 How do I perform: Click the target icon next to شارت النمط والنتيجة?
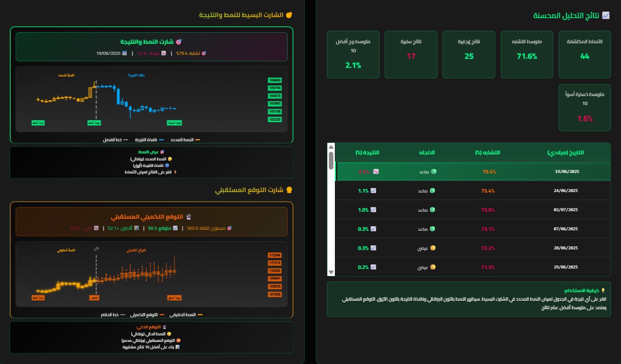coord(178,41)
